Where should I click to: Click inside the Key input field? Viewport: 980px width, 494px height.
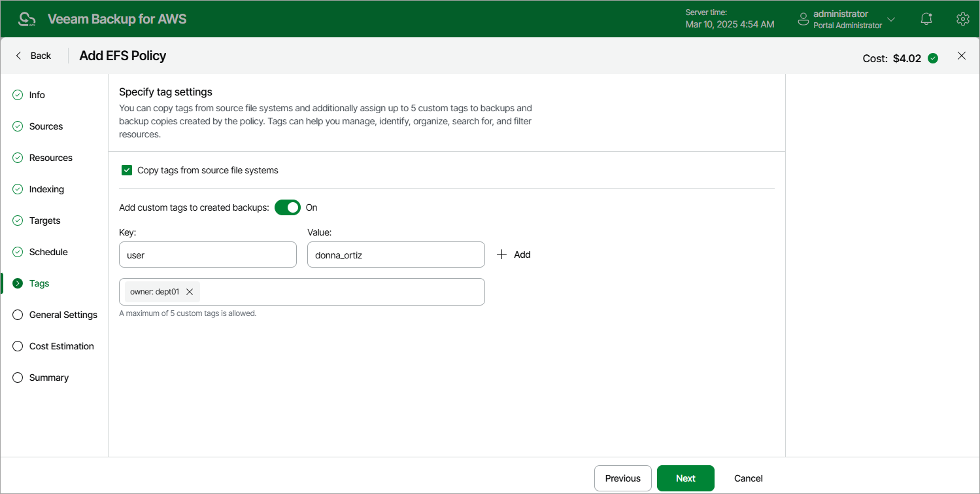tap(207, 255)
